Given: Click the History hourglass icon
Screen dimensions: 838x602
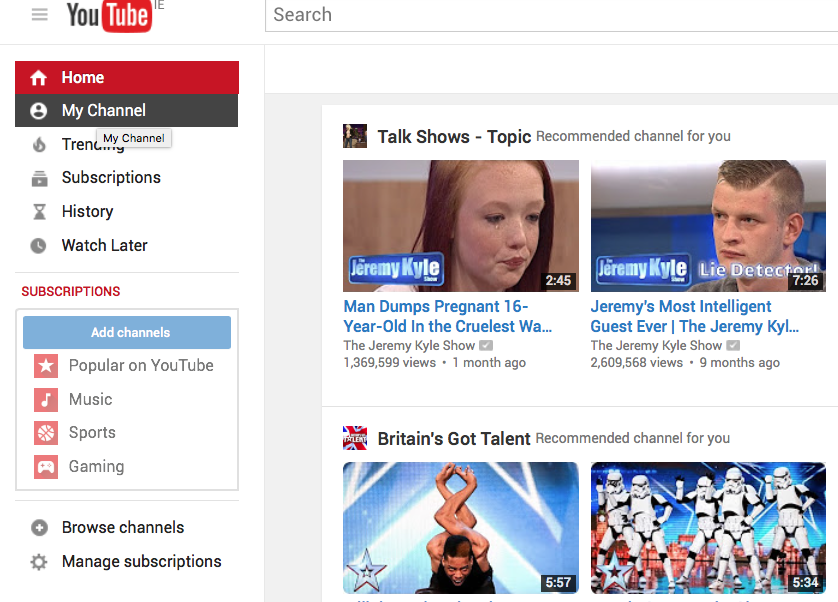Looking at the screenshot, I should 39,212.
